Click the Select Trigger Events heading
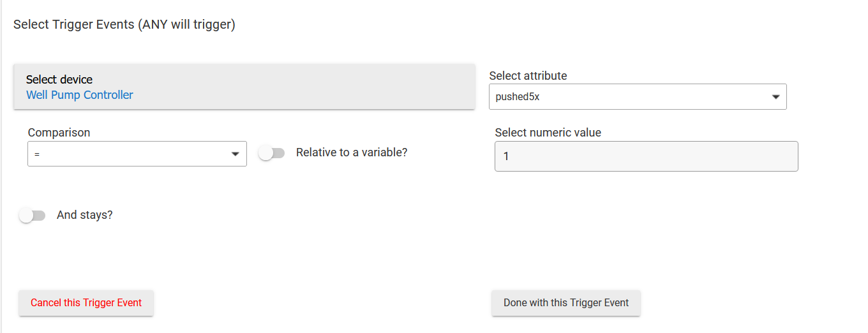The image size is (868, 333). (x=124, y=25)
